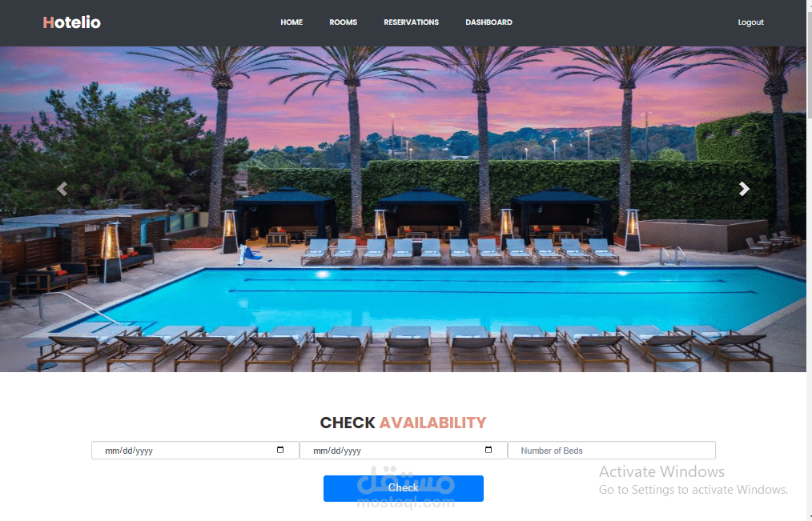Show the previous carousel slide
Image resolution: width=812 pixels, height=521 pixels.
62,189
